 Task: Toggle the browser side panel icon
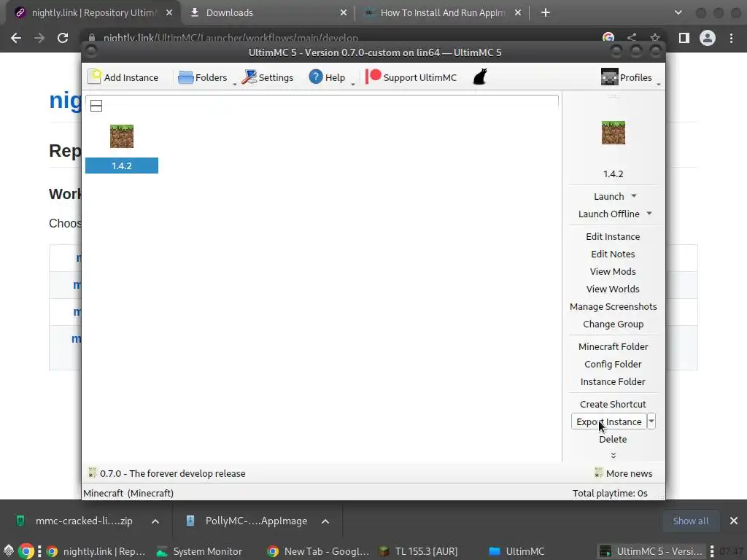tap(684, 38)
